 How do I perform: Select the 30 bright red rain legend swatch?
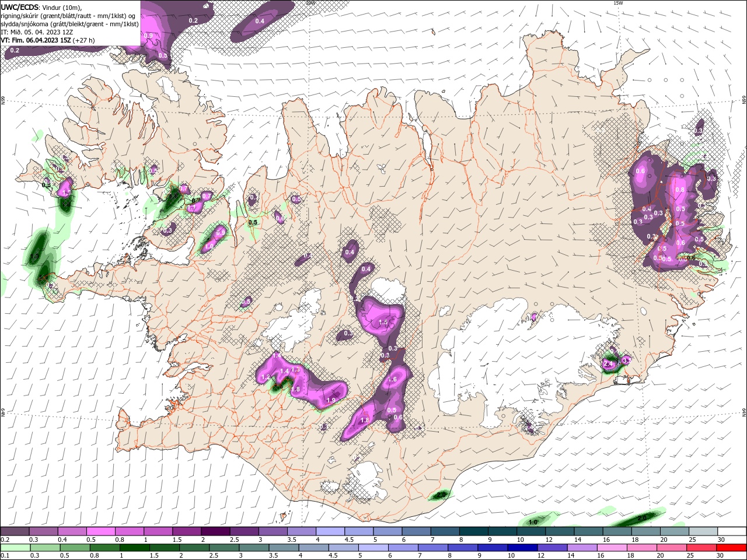732,548
